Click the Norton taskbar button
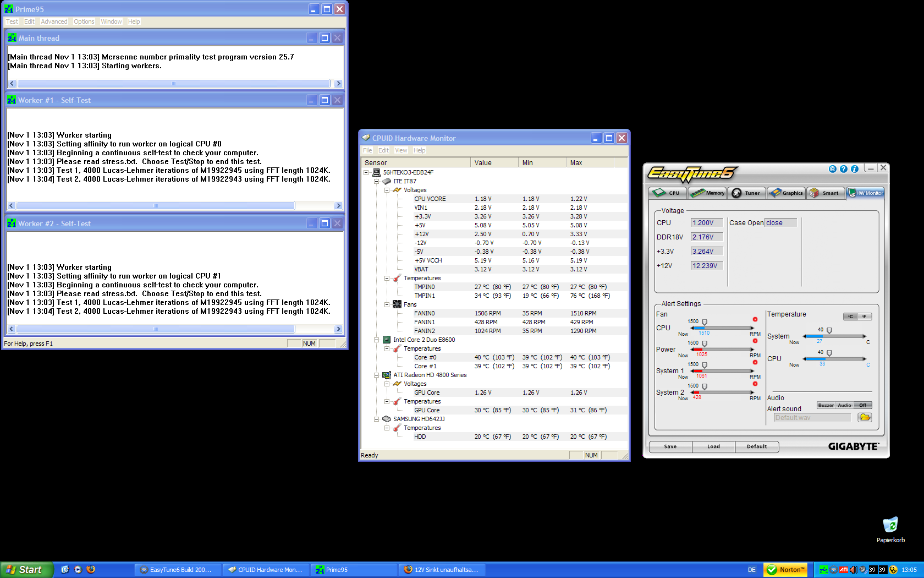The image size is (924, 578). coord(786,570)
